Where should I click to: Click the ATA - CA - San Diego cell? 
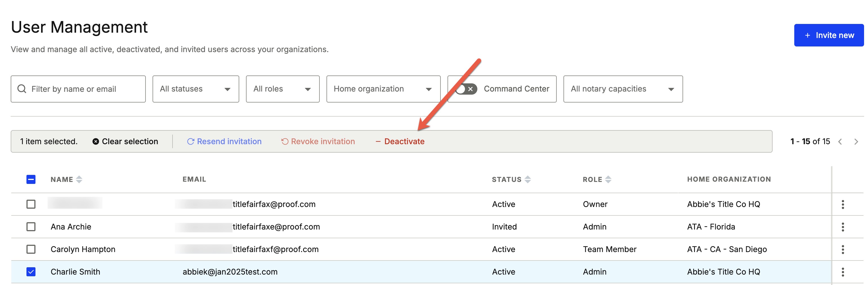point(727,249)
